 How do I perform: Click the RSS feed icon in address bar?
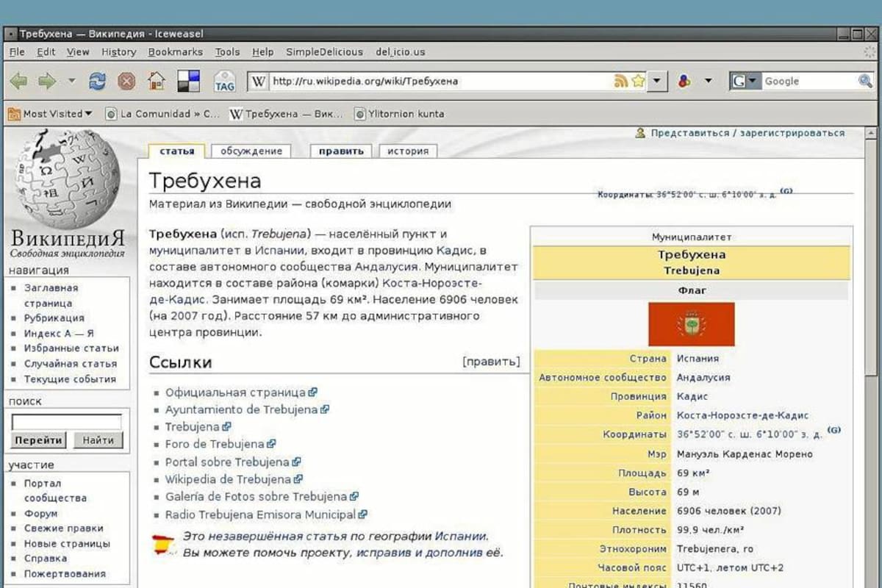coord(621,81)
